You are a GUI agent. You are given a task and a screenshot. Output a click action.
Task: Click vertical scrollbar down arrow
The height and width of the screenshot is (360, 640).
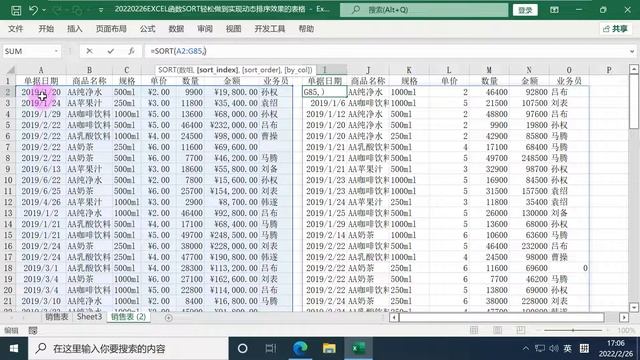pos(634,307)
